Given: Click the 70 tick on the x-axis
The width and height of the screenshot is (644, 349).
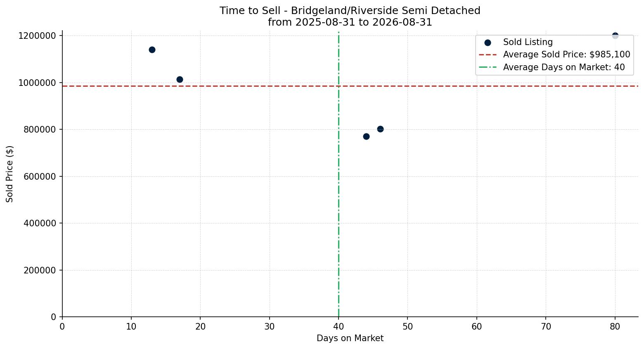Looking at the screenshot, I should pyautogui.click(x=546, y=327).
